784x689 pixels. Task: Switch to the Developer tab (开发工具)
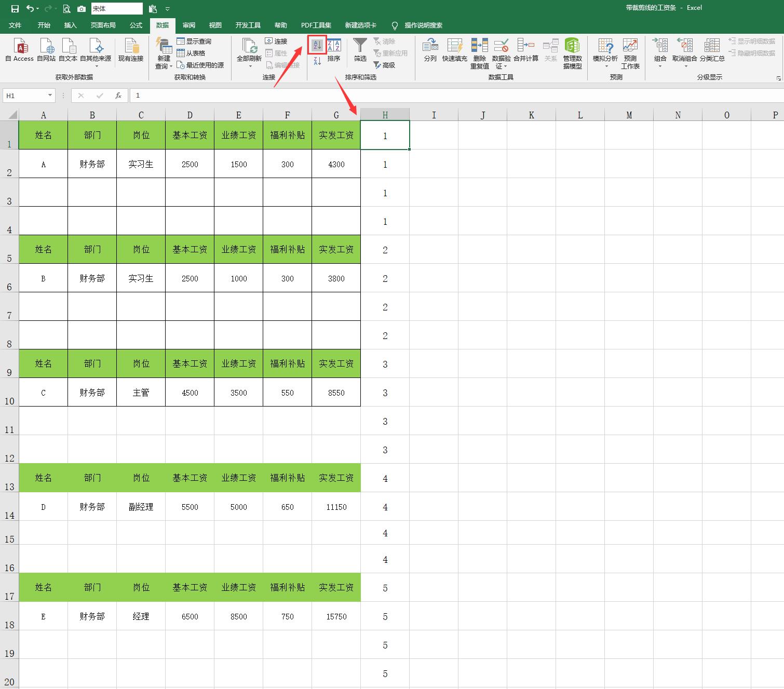248,25
